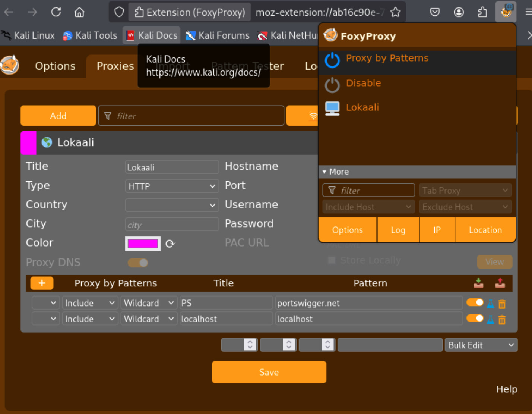Bookmark this page with star icon
532x414 pixels.
pyautogui.click(x=395, y=12)
